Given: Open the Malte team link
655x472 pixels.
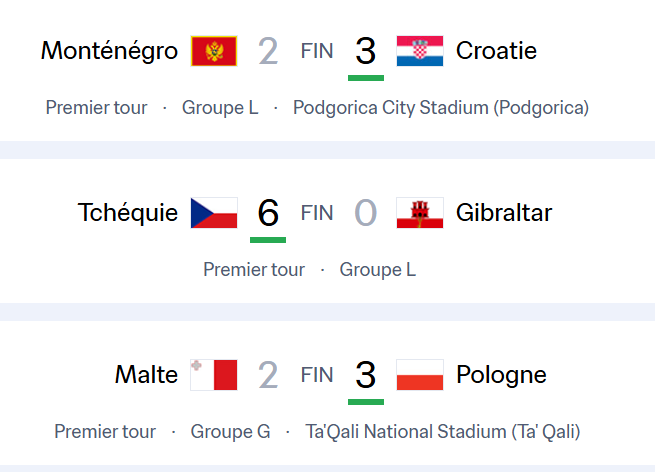Looking at the screenshot, I should click(x=146, y=374).
